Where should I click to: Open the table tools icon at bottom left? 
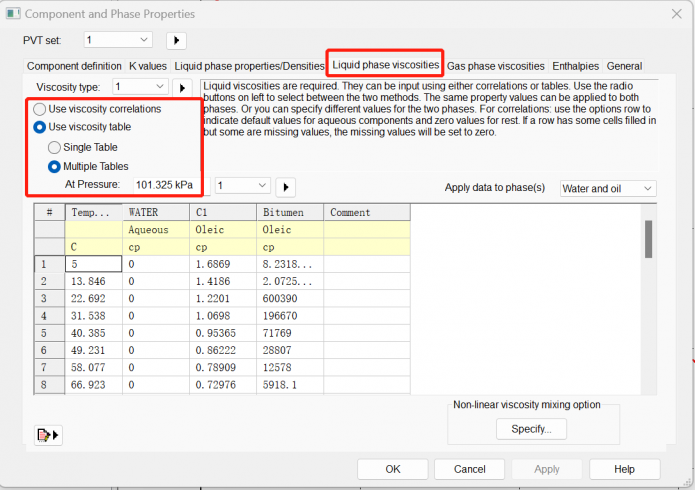point(47,434)
